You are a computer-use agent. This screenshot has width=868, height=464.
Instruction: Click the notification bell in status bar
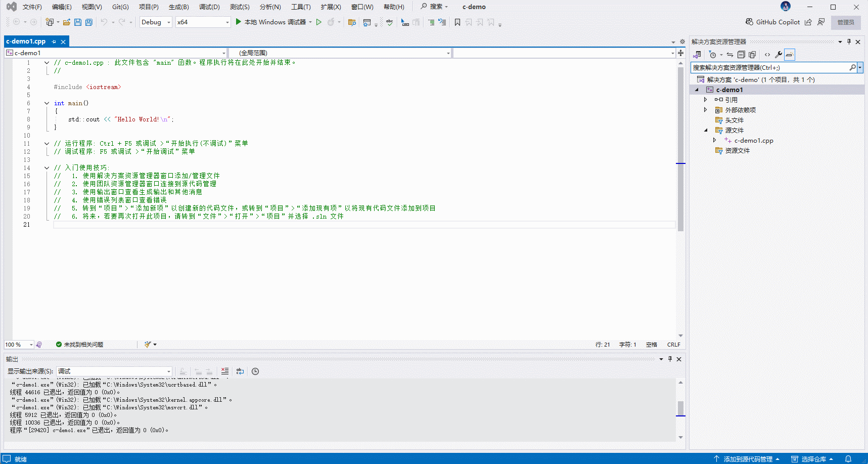click(848, 459)
